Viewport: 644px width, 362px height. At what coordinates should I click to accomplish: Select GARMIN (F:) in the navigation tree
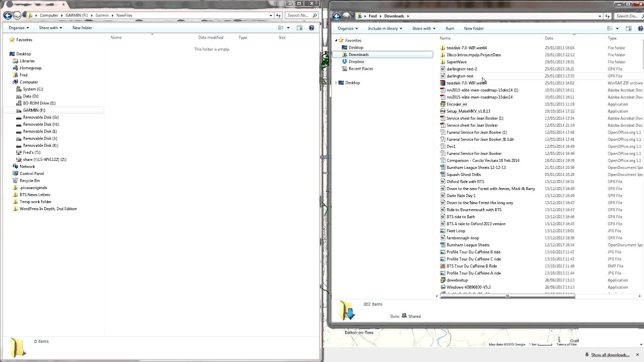tap(34, 110)
